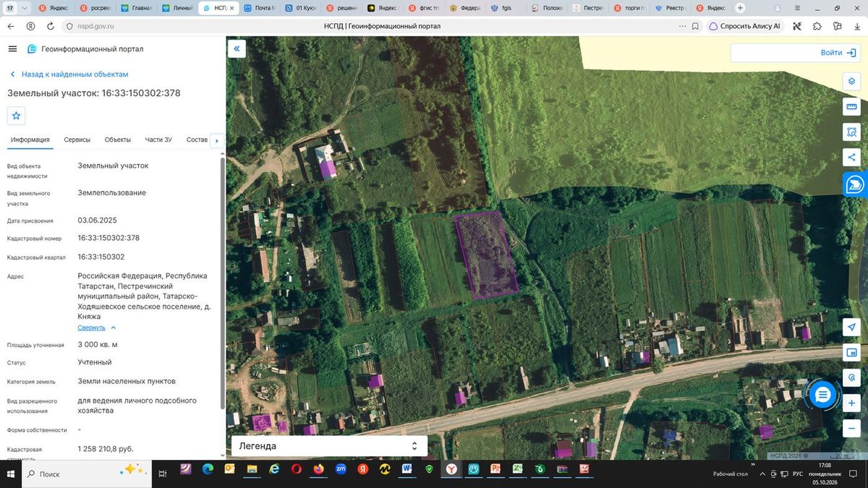The image size is (868, 488).
Task: Bookmark this page in the browser
Action: [x=695, y=26]
